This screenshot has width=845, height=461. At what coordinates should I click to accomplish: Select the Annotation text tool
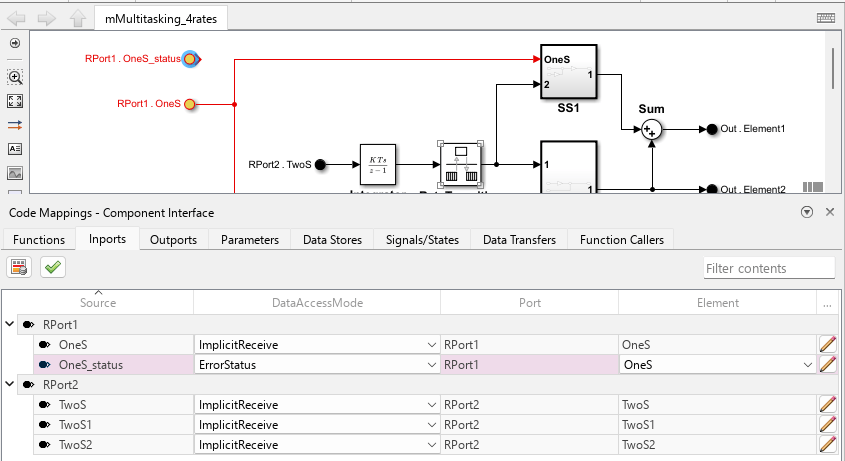15,149
